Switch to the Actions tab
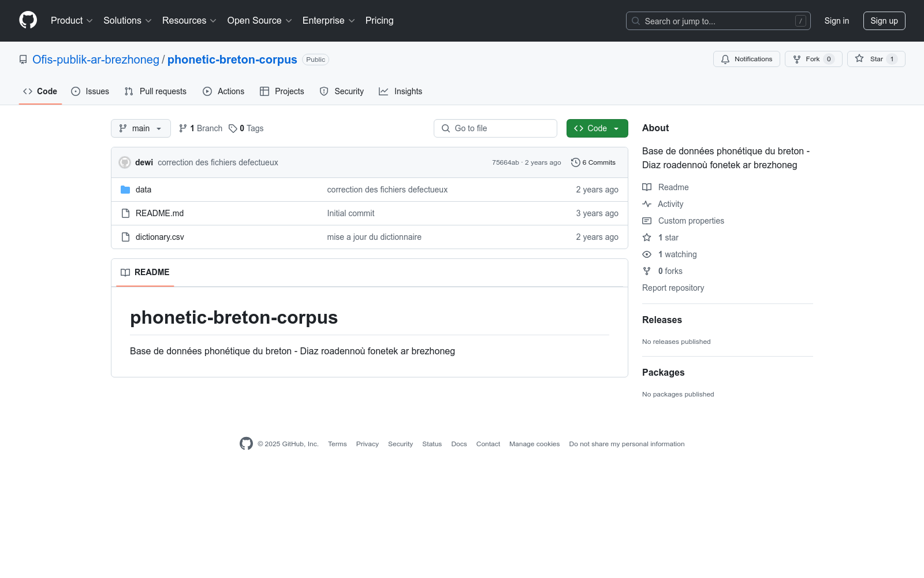This screenshot has height=578, width=924. coord(223,91)
